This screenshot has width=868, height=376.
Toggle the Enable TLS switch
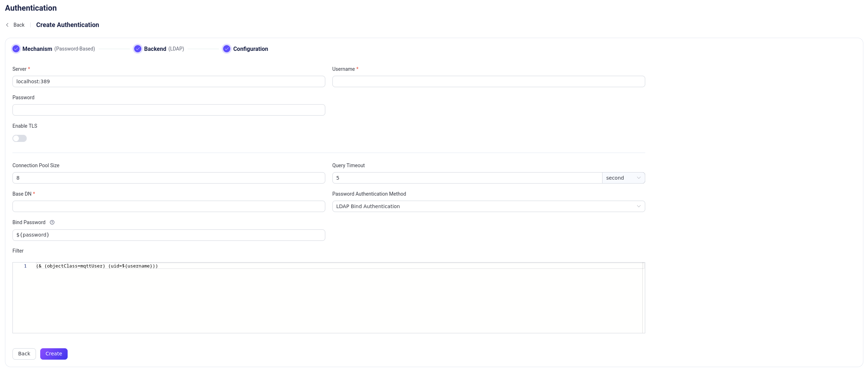coord(20,138)
